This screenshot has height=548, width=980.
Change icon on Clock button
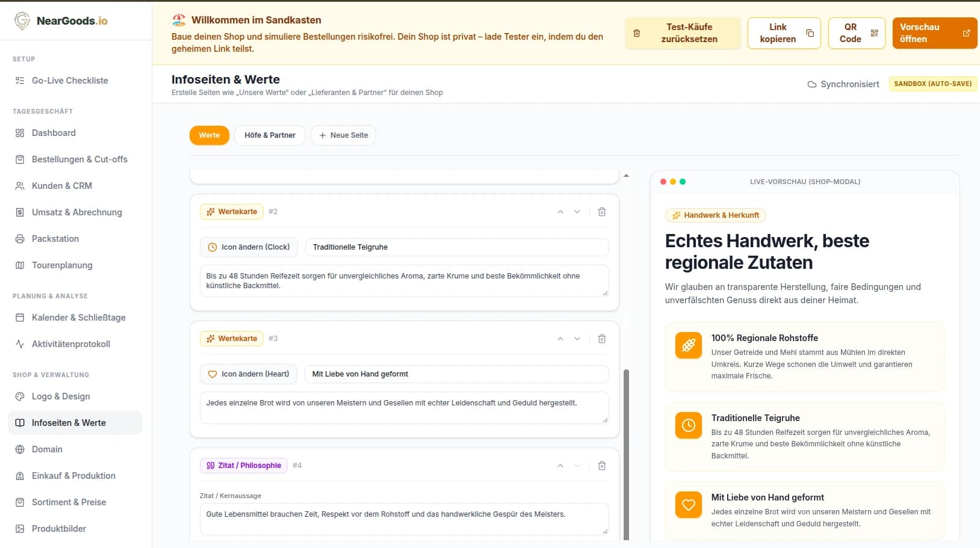249,247
